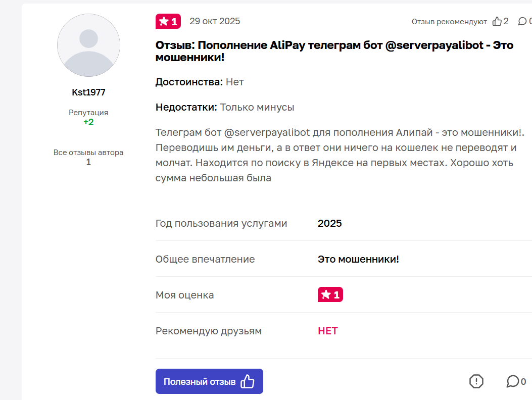Click the username Kst1977
The width and height of the screenshot is (532, 400).
click(88, 92)
